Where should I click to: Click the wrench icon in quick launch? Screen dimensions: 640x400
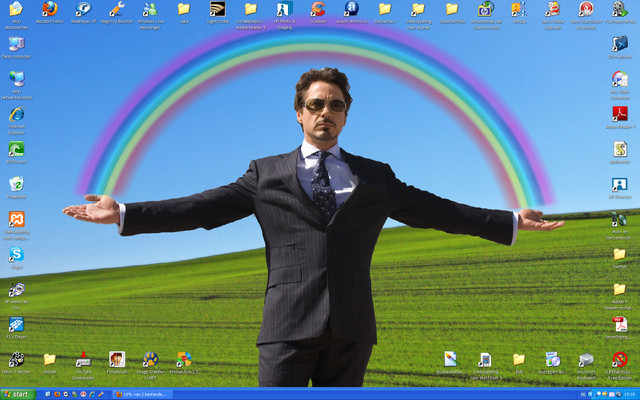[101, 394]
